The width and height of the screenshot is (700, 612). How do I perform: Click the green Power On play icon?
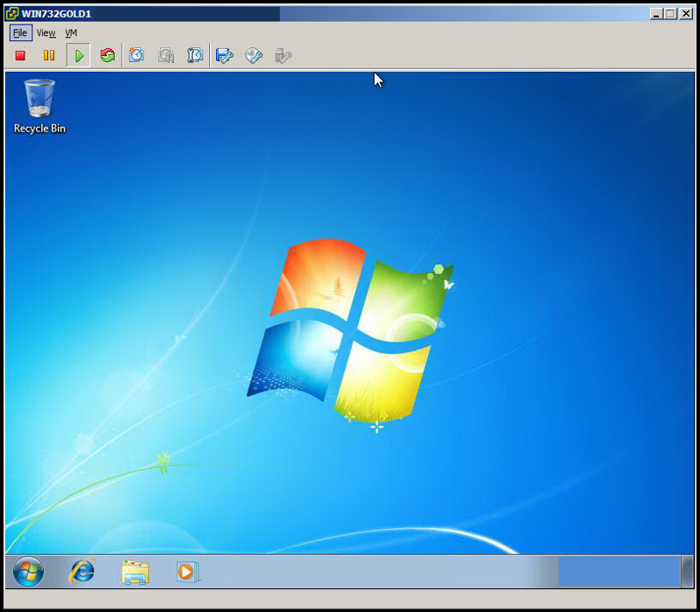click(79, 55)
